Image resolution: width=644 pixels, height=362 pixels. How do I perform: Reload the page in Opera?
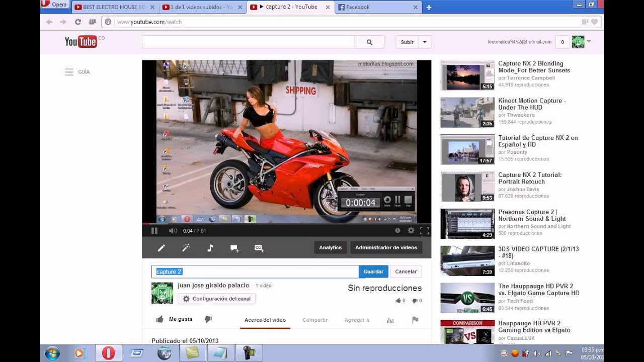(77, 22)
